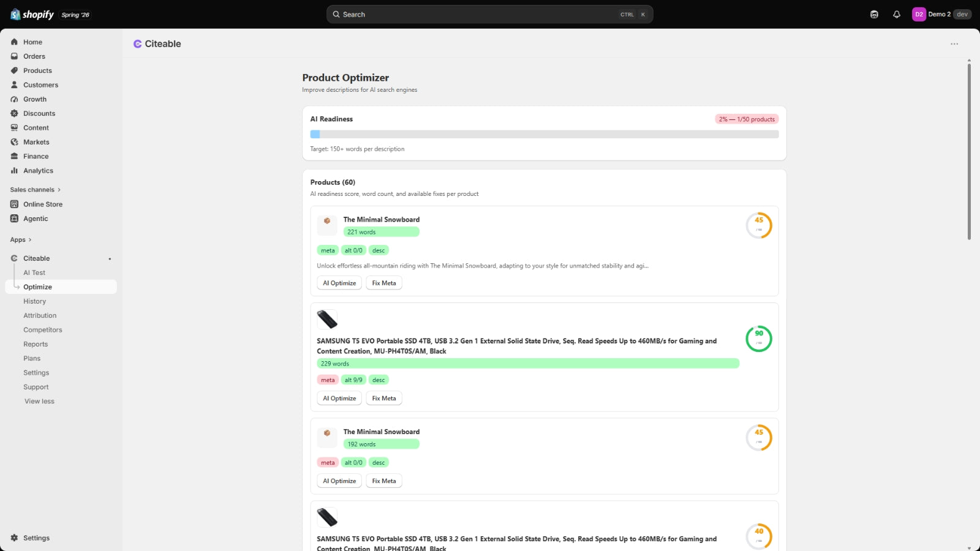This screenshot has width=980, height=551.
Task: Open the bottom Settings gear icon
Action: (x=14, y=538)
